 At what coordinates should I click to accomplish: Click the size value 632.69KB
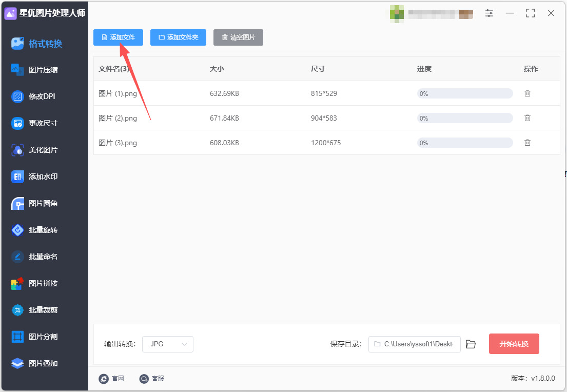[224, 94]
